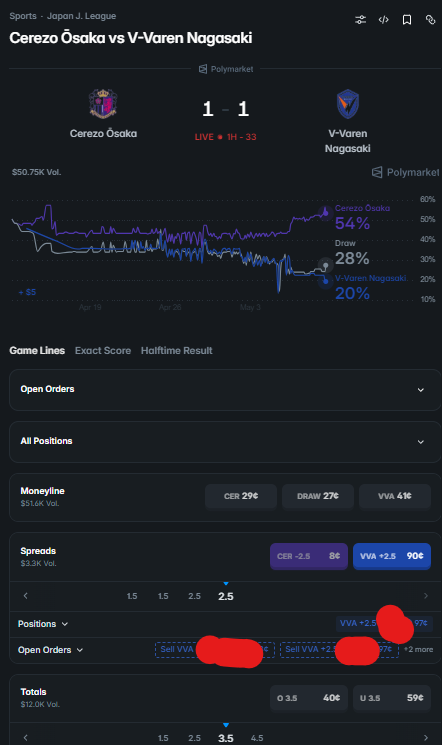Click the Cerezo Ōsaka team crest
The image size is (442, 745).
103,104
